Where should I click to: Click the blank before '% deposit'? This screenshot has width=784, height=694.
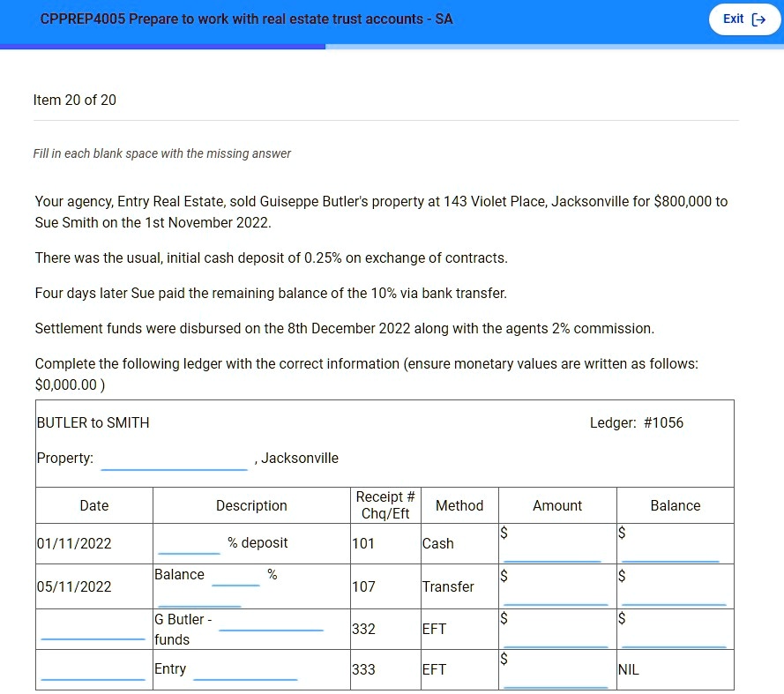click(x=189, y=543)
